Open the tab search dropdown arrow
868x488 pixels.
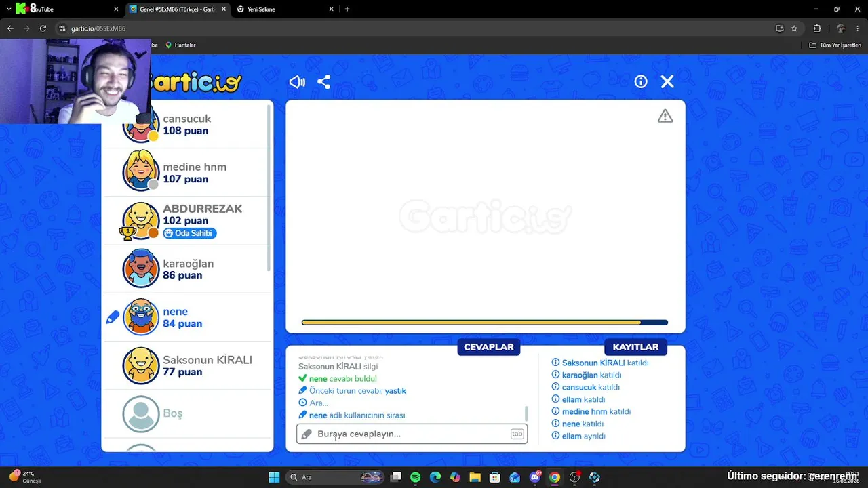click(9, 9)
